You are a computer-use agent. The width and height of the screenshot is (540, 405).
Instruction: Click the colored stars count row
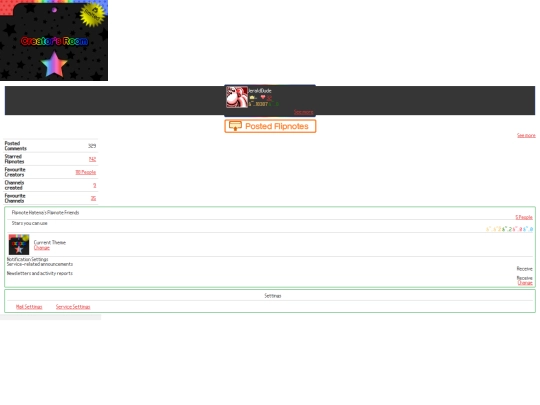point(509,229)
